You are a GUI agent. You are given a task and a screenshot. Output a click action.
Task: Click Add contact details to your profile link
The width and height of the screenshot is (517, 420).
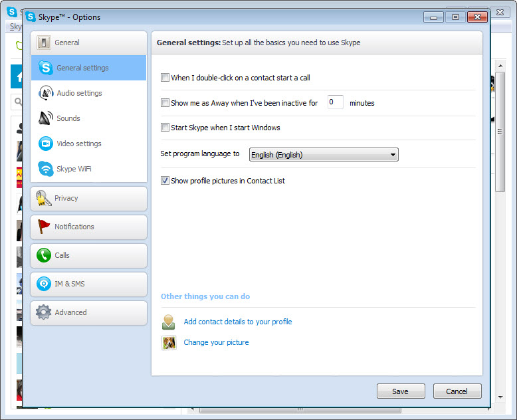238,322
